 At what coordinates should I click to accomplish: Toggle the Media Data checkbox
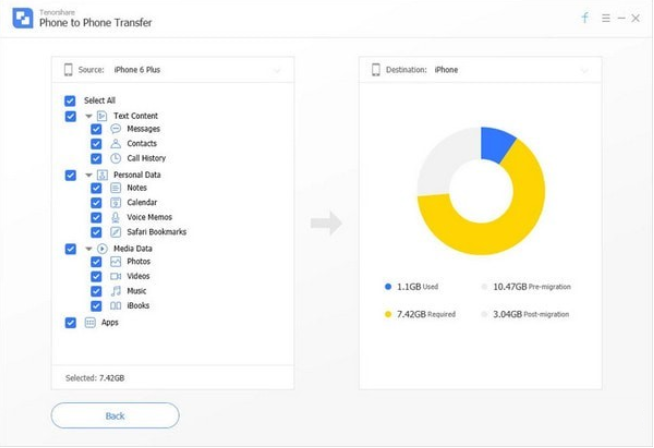(x=70, y=249)
